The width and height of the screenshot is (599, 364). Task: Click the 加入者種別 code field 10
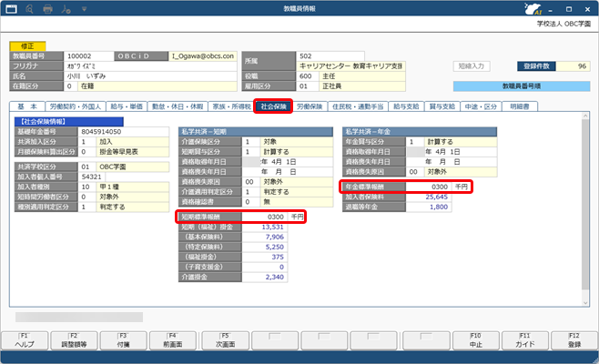87,187
